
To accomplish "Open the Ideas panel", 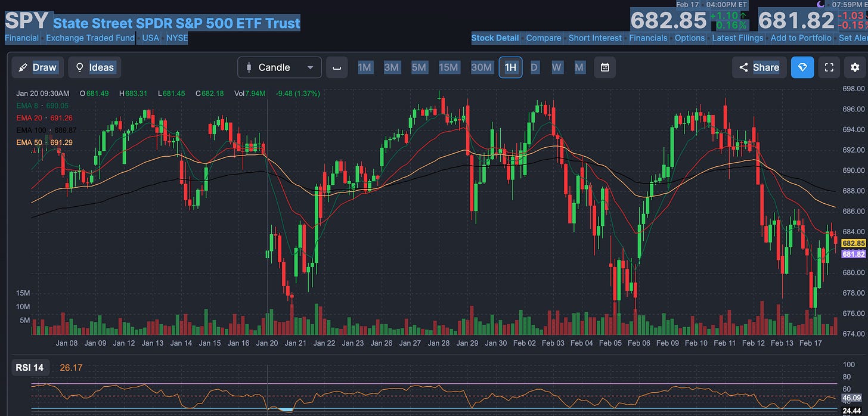I will [x=94, y=67].
